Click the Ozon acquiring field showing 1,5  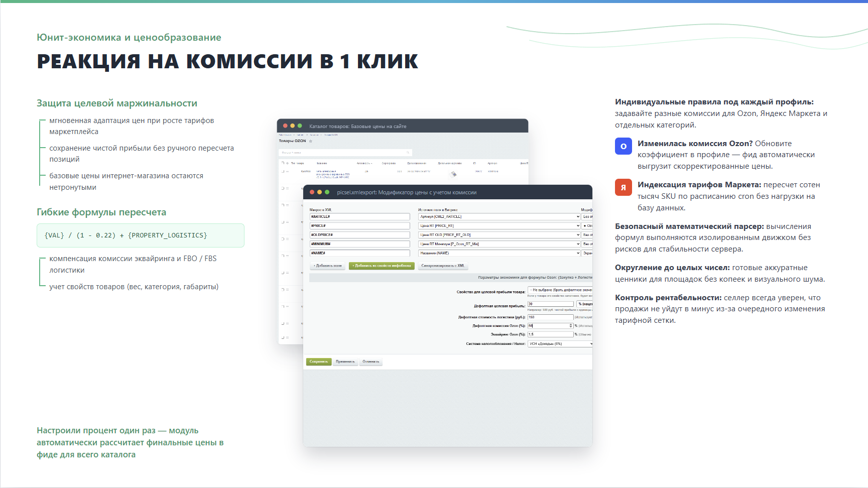[x=551, y=334]
